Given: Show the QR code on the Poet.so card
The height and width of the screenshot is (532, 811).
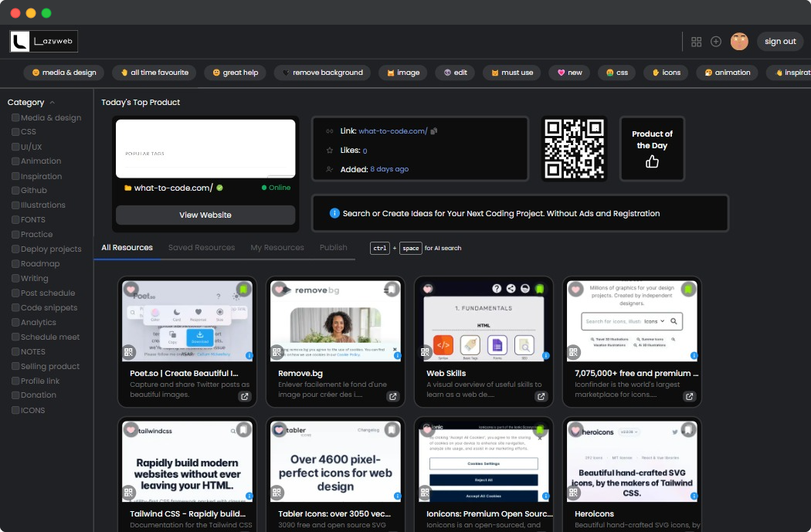Looking at the screenshot, I should click(128, 351).
